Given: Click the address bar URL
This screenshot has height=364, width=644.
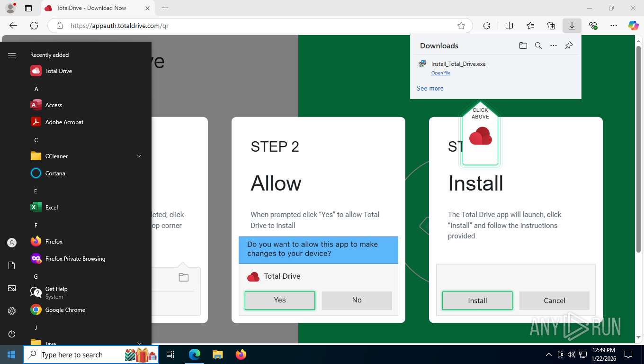Looking at the screenshot, I should point(119,26).
